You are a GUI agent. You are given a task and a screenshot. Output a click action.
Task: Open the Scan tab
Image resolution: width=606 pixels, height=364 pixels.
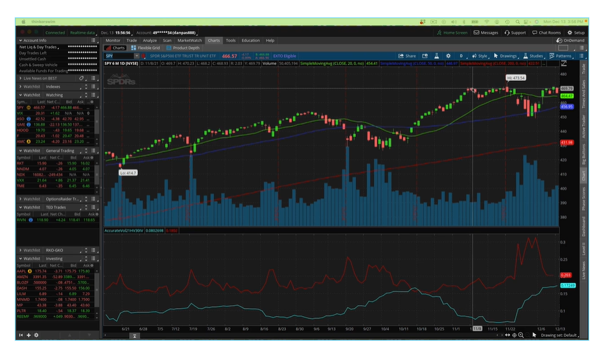coord(167,41)
